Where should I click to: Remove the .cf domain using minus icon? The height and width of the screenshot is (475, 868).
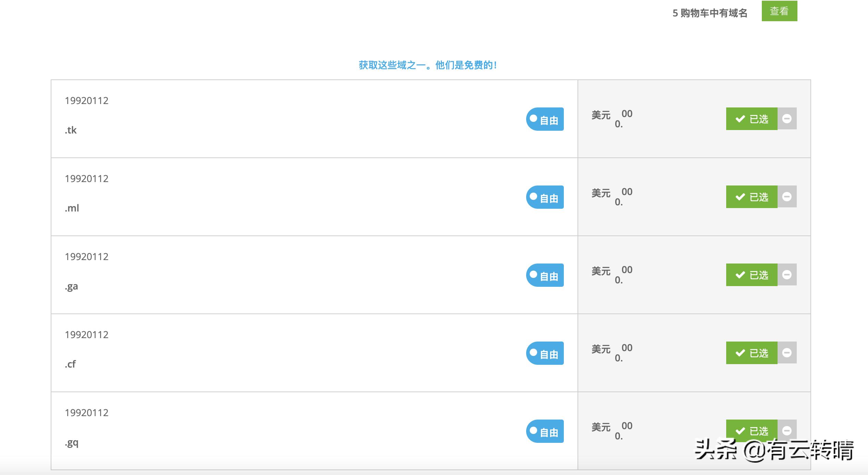(787, 353)
